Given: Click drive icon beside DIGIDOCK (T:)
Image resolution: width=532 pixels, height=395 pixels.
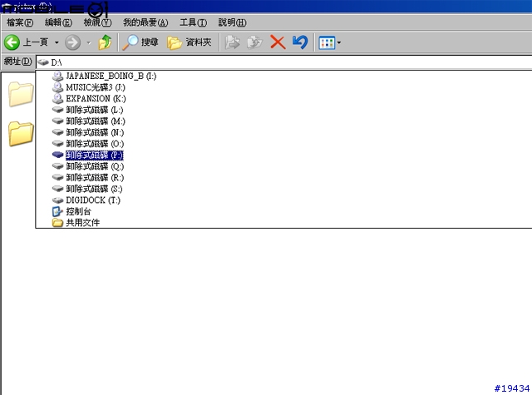Looking at the screenshot, I should 57,200.
